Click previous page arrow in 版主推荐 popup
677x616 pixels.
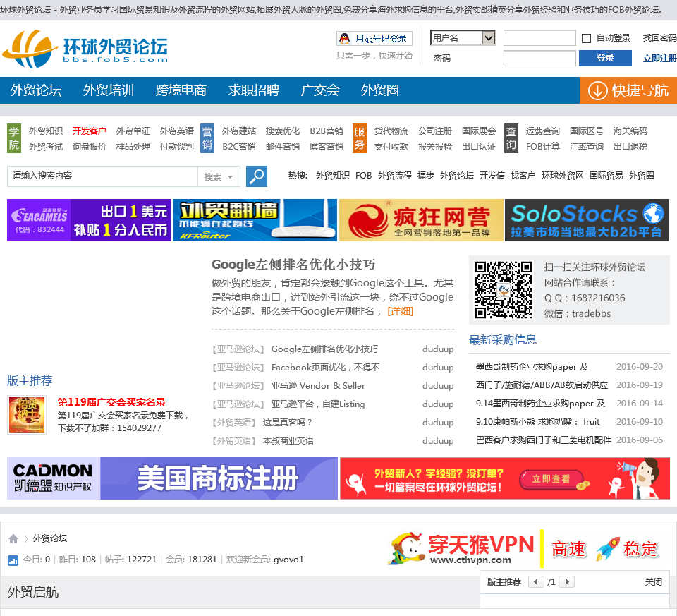536,581
